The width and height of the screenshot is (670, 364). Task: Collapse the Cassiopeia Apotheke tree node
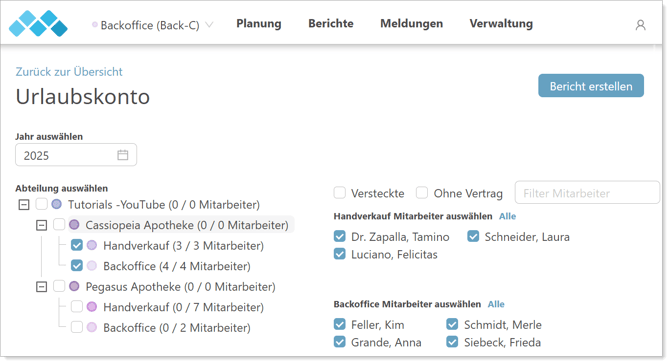click(41, 225)
